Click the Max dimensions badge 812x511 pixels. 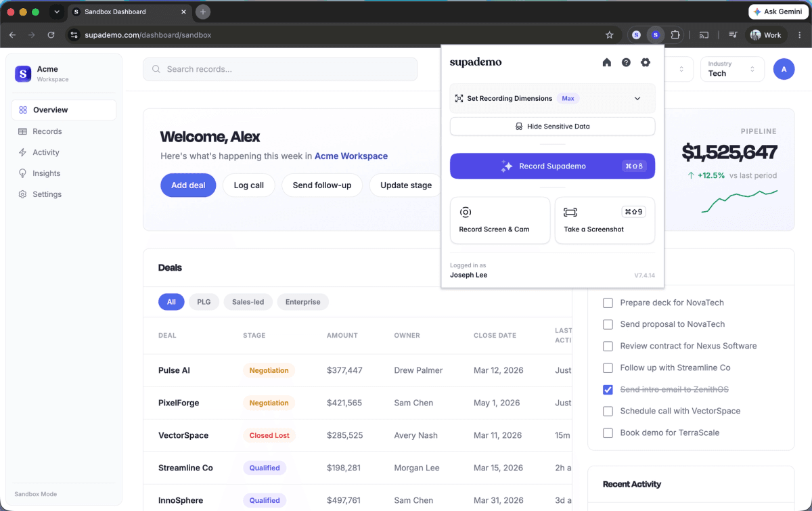point(568,98)
